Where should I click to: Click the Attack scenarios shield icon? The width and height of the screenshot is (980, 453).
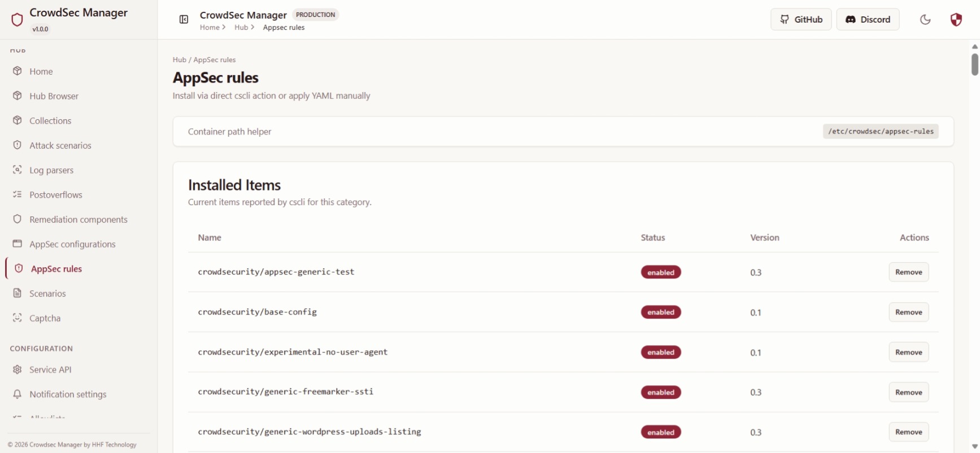click(18, 145)
